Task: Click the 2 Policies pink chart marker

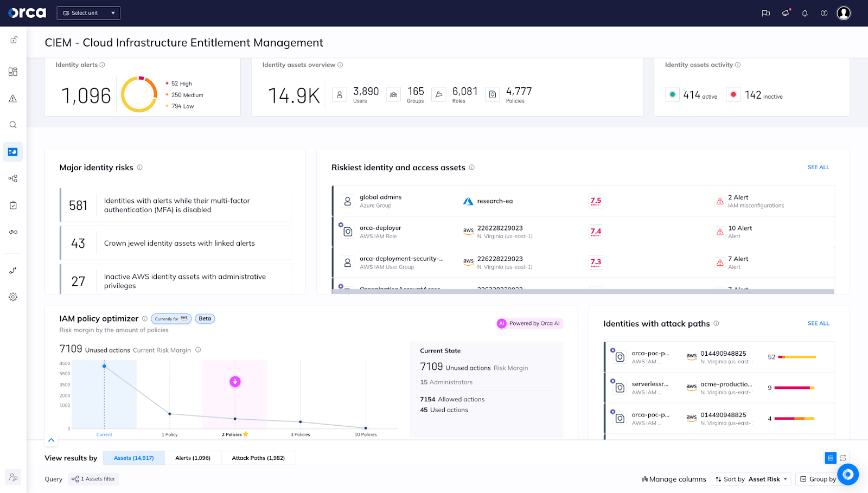Action: (x=235, y=382)
